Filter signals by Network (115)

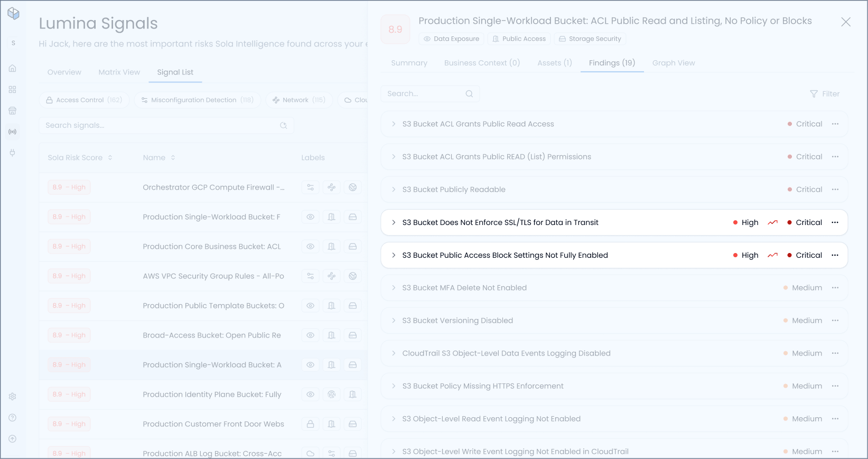[x=299, y=100]
